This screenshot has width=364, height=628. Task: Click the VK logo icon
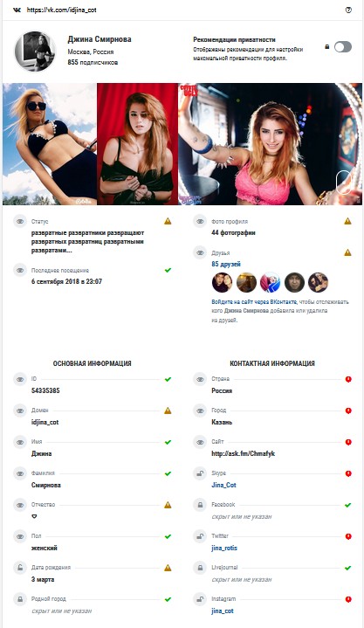17,10
